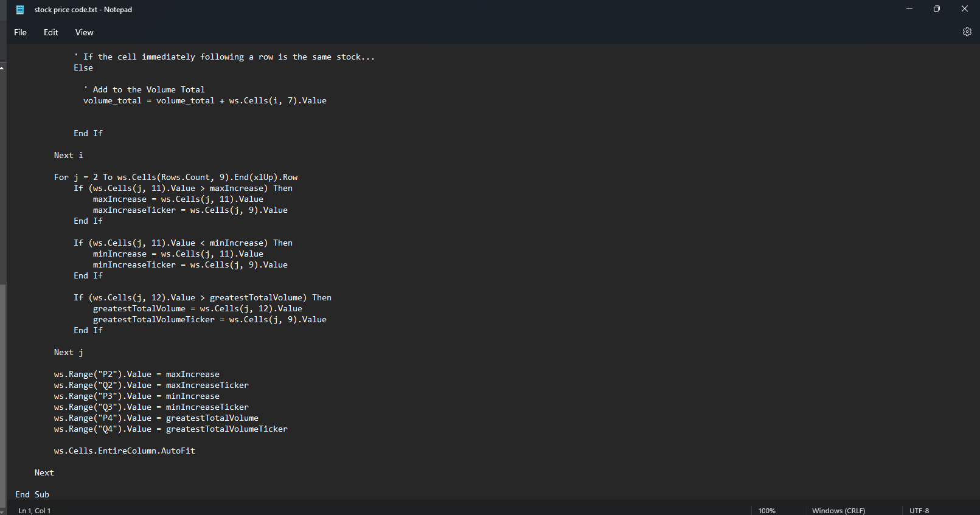Click the line with Range("Q3")
The width and height of the screenshot is (980, 515).
(151, 407)
